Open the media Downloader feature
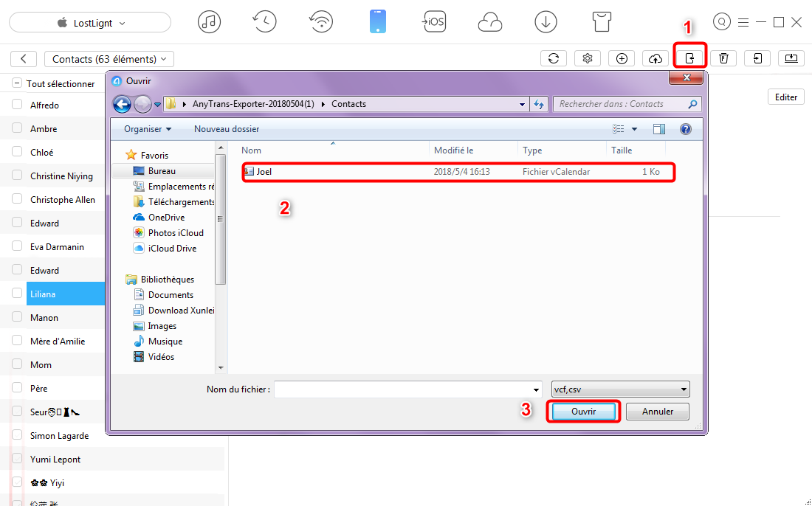This screenshot has height=506, width=812. point(546,21)
